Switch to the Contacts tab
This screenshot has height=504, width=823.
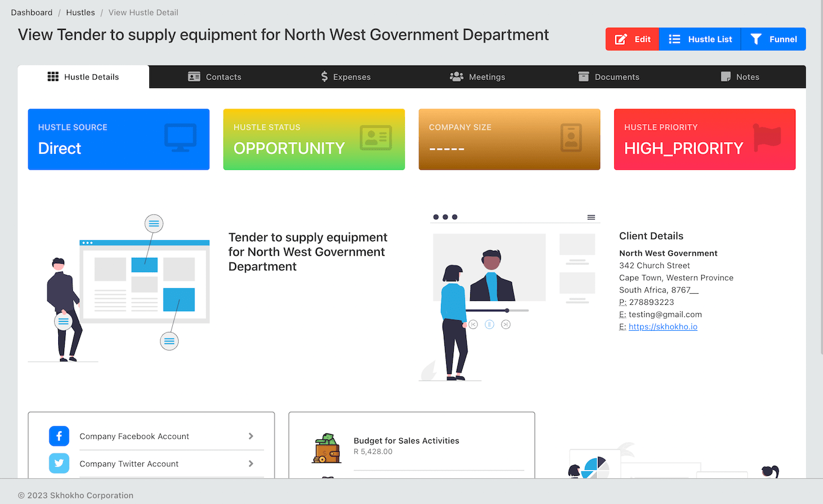(x=215, y=77)
